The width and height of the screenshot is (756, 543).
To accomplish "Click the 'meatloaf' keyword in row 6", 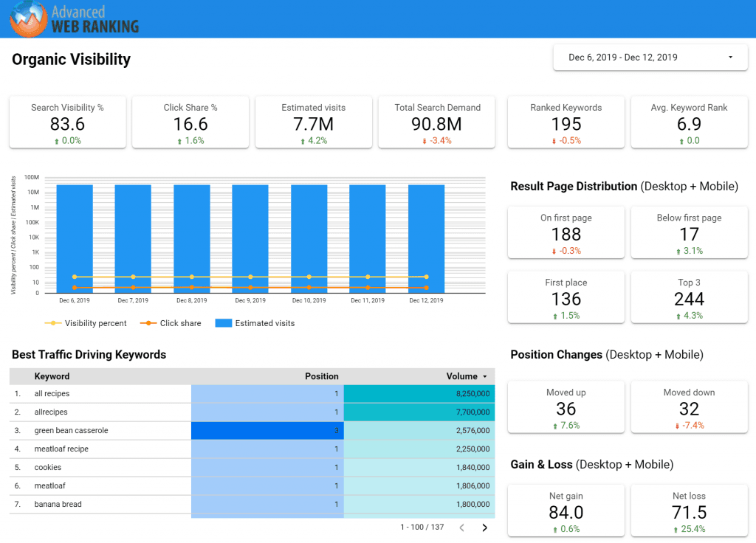I will coord(49,485).
